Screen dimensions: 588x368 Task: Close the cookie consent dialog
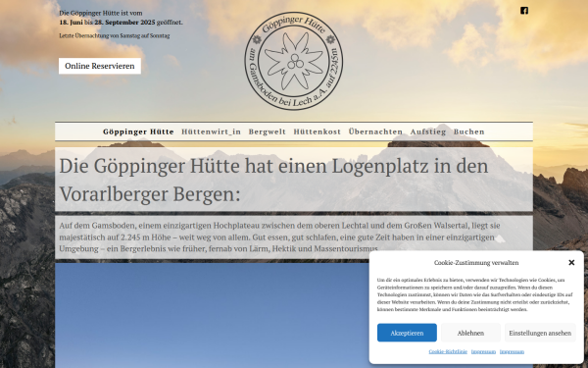(571, 262)
